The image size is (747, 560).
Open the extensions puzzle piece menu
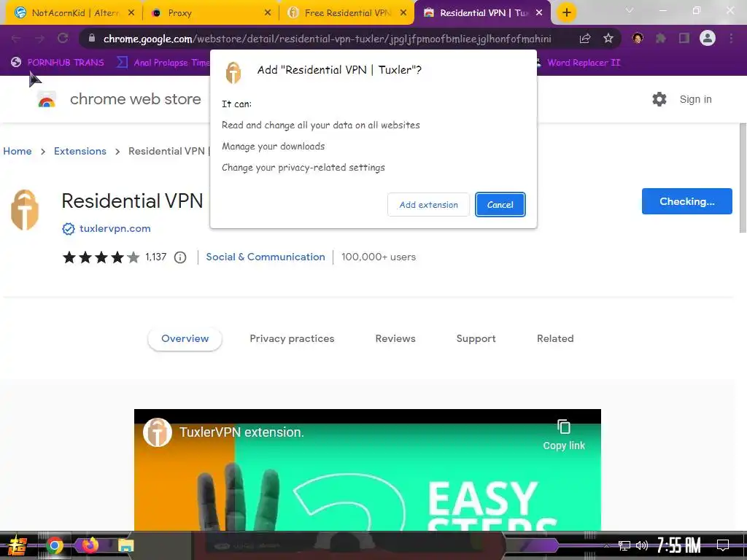click(661, 38)
